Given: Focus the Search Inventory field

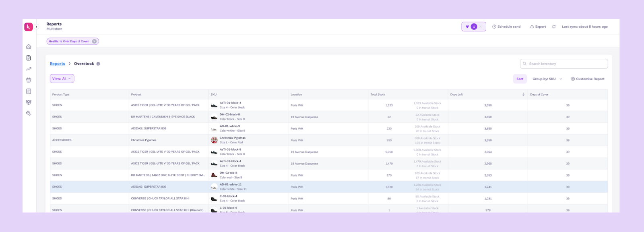Looking at the screenshot, I should [x=564, y=64].
